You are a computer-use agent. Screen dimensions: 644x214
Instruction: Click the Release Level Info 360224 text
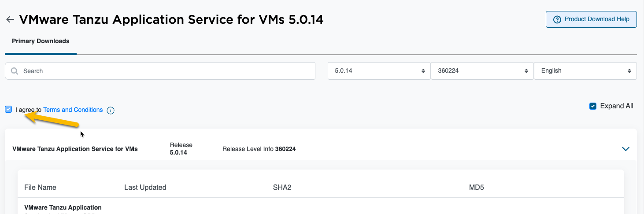(259, 149)
